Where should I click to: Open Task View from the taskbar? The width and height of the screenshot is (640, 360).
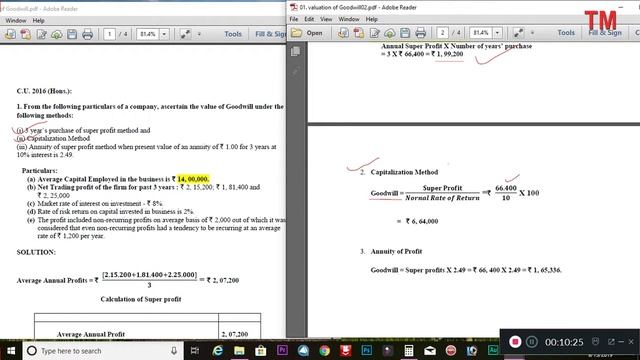195,351
